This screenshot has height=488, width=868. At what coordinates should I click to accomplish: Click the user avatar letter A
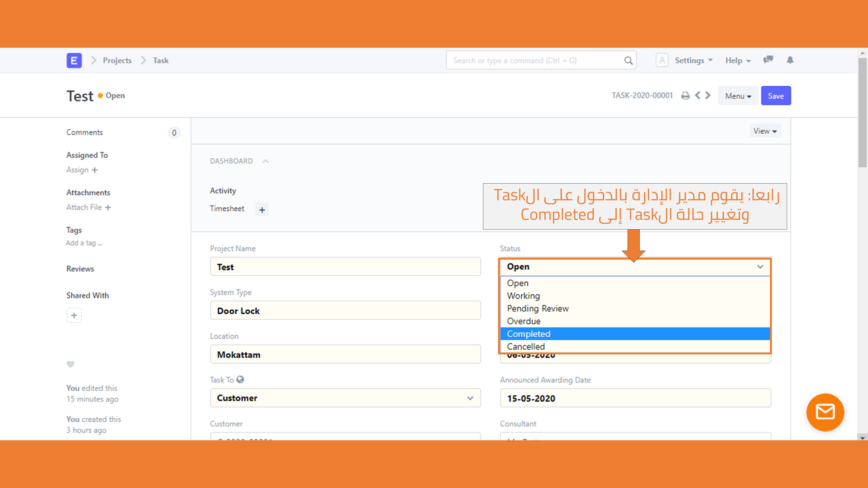coord(662,60)
